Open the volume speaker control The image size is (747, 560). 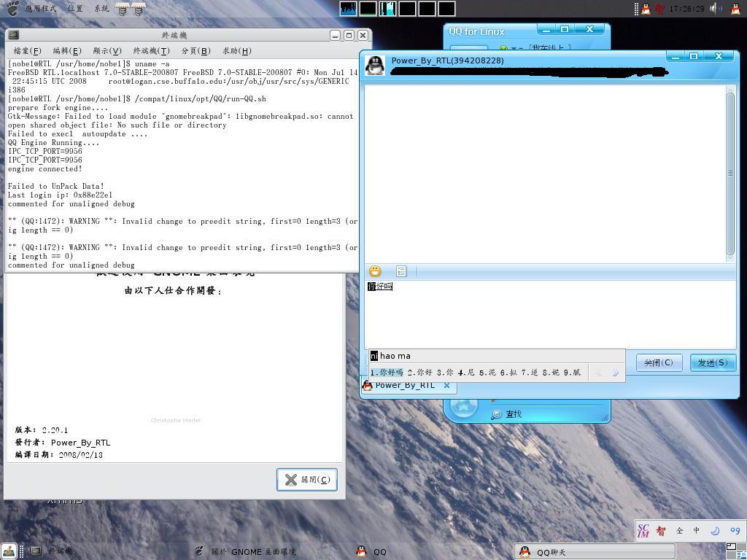pyautogui.click(x=716, y=9)
